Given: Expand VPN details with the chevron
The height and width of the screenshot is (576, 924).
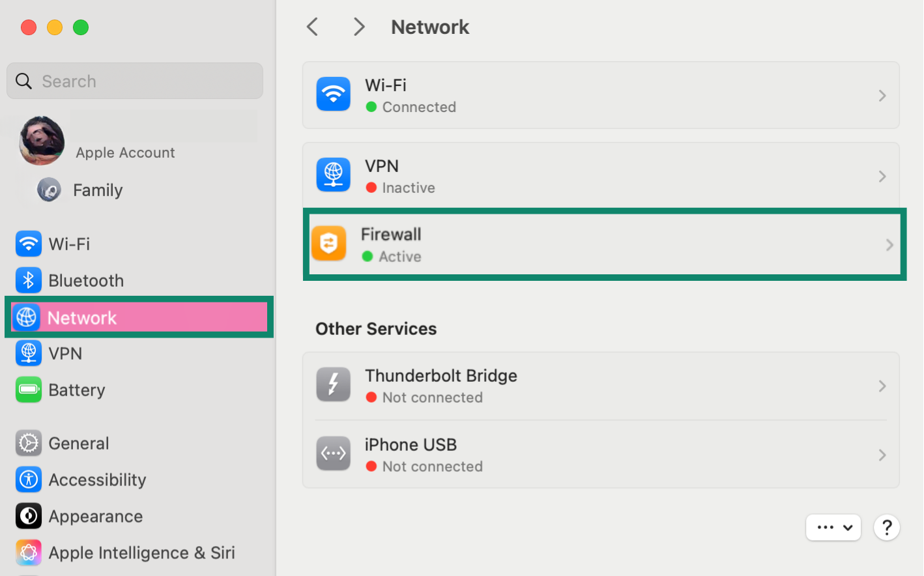Looking at the screenshot, I should pos(882,176).
